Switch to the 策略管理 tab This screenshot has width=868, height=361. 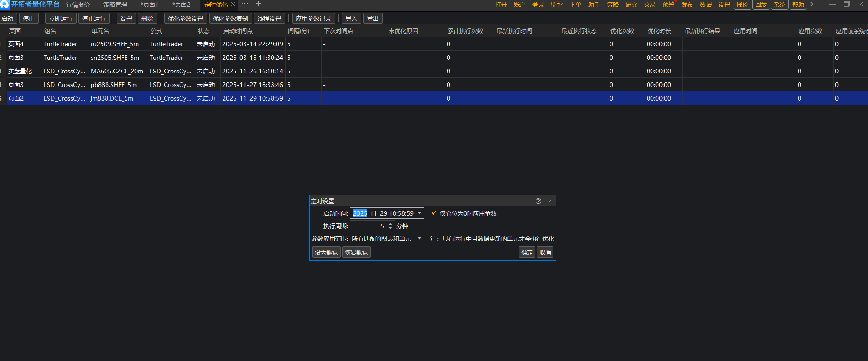click(x=115, y=5)
